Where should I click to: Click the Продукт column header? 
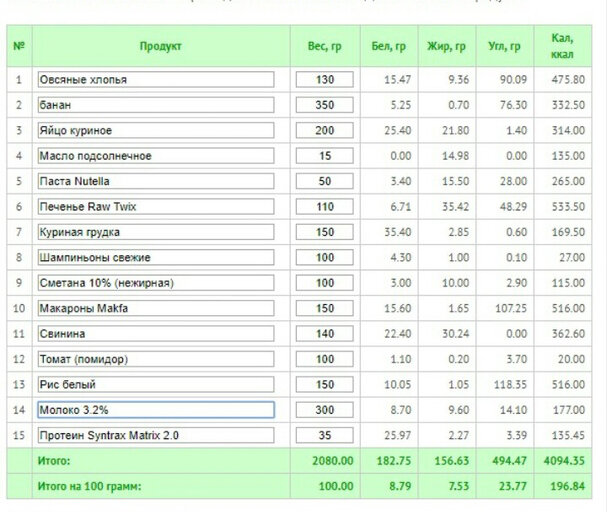click(x=161, y=46)
